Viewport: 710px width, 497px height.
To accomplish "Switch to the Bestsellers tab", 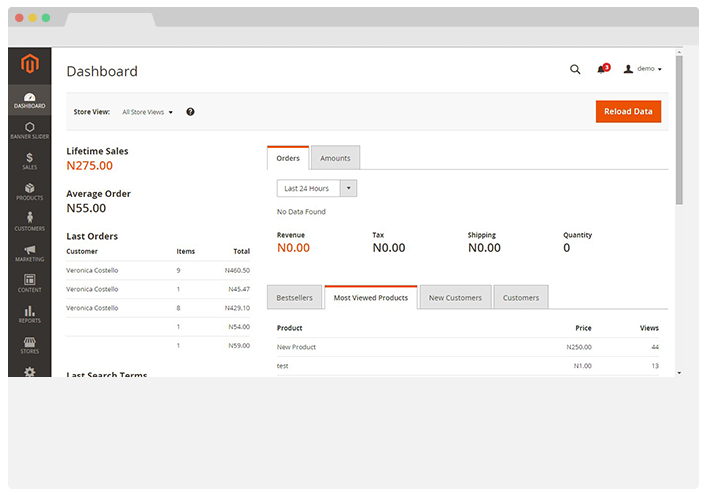I will tap(294, 297).
